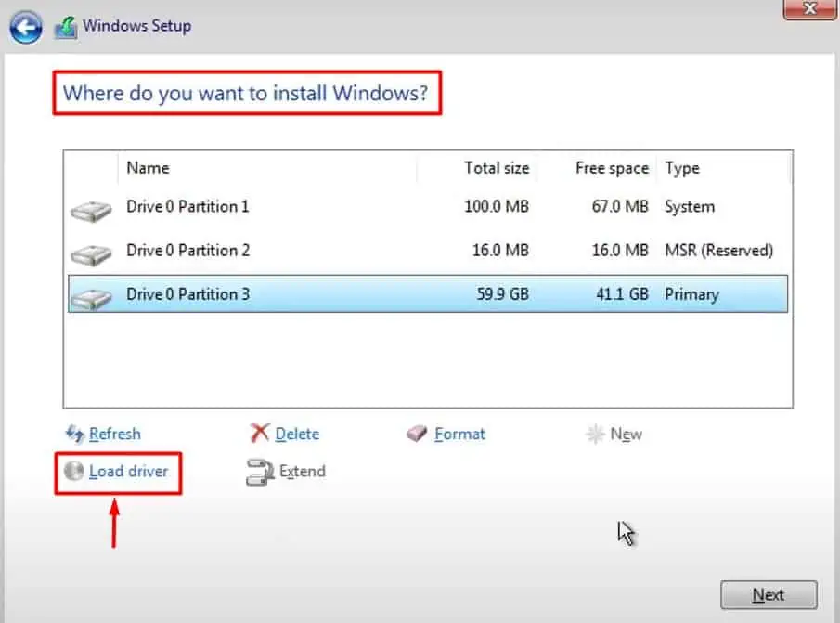
Task: Click the Windows Setup title text
Action: [137, 26]
